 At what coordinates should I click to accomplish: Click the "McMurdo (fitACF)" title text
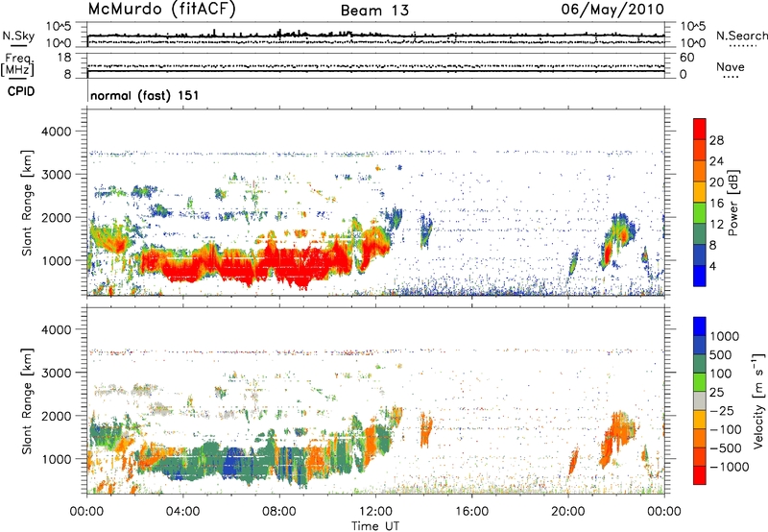pyautogui.click(x=161, y=10)
